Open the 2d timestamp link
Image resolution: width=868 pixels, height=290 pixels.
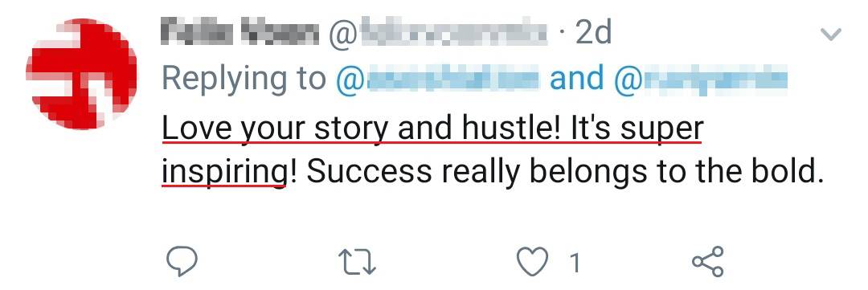pos(593,35)
